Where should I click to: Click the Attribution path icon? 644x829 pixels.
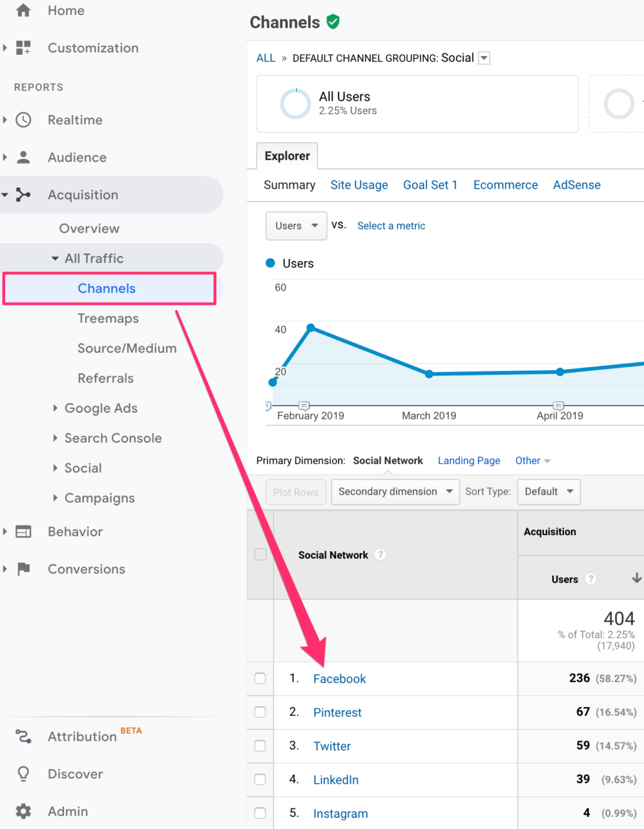23,737
